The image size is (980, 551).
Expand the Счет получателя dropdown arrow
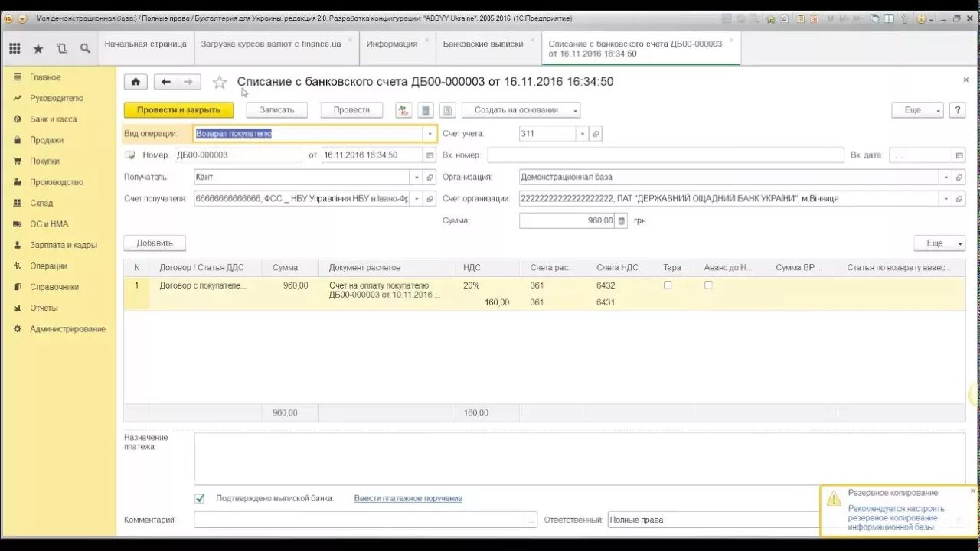(x=416, y=199)
